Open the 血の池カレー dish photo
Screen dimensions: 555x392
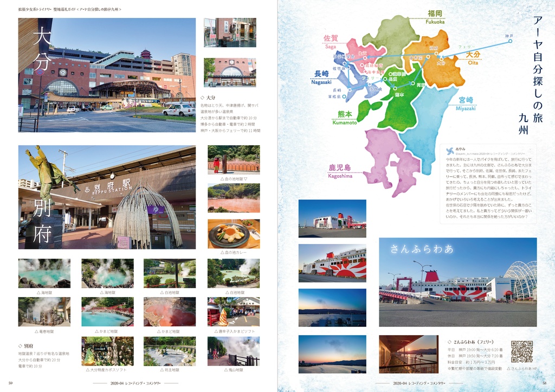pyautogui.click(x=234, y=234)
